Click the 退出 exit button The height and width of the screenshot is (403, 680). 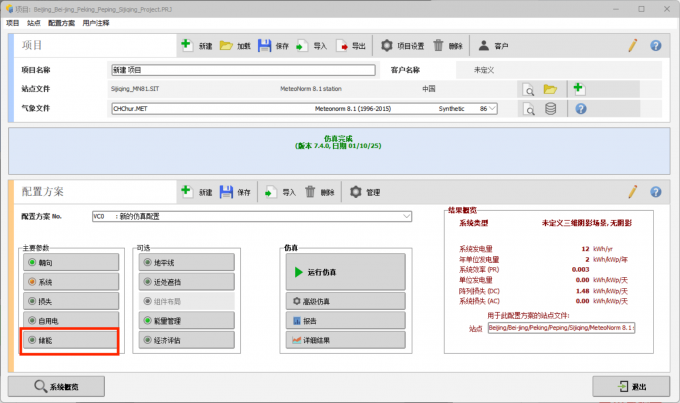click(x=631, y=386)
